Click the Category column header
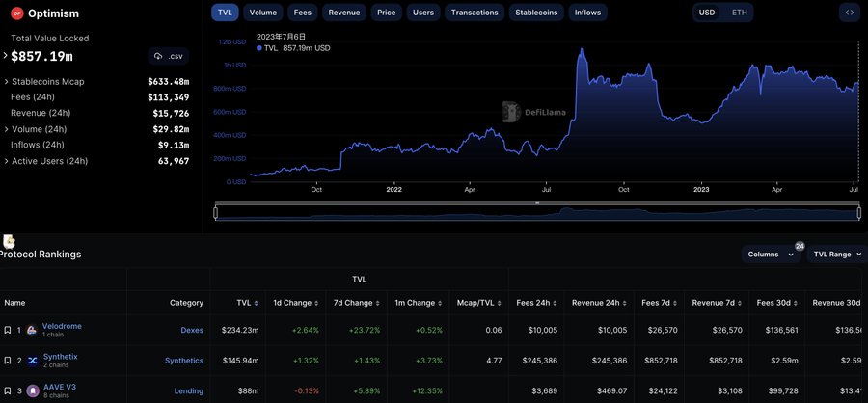 pyautogui.click(x=186, y=303)
